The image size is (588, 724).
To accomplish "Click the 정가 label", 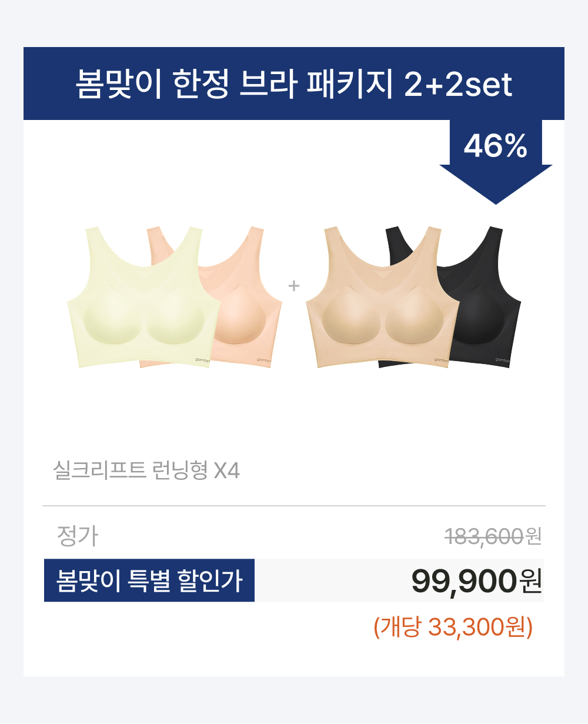I will (x=78, y=536).
